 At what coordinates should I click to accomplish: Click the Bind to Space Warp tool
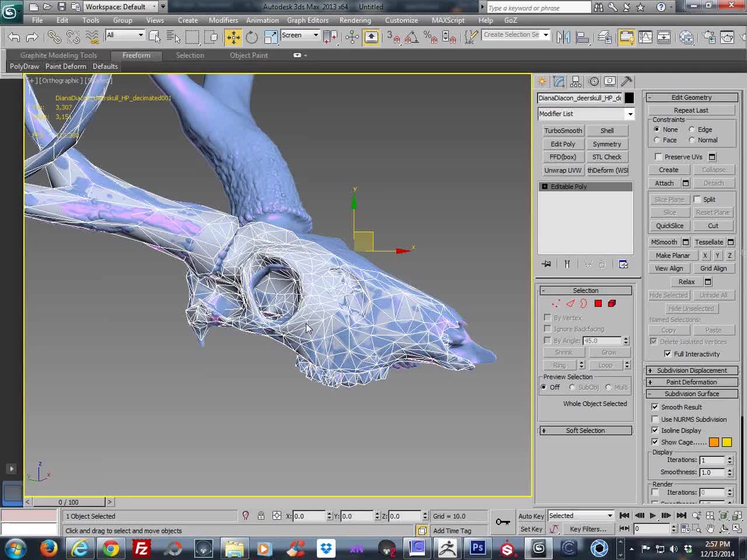[92, 37]
